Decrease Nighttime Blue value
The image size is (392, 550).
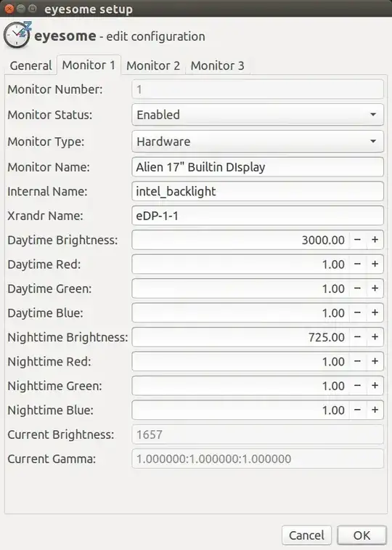357,410
